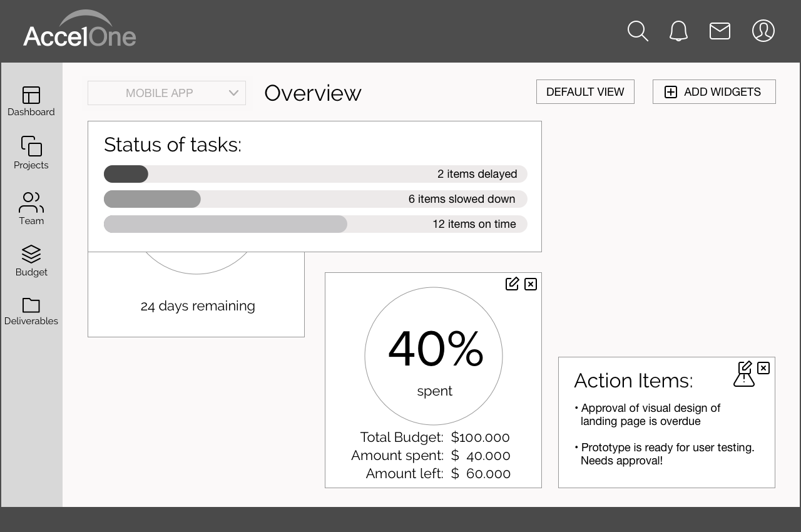Click the 2 items delayed progress bar

(315, 174)
